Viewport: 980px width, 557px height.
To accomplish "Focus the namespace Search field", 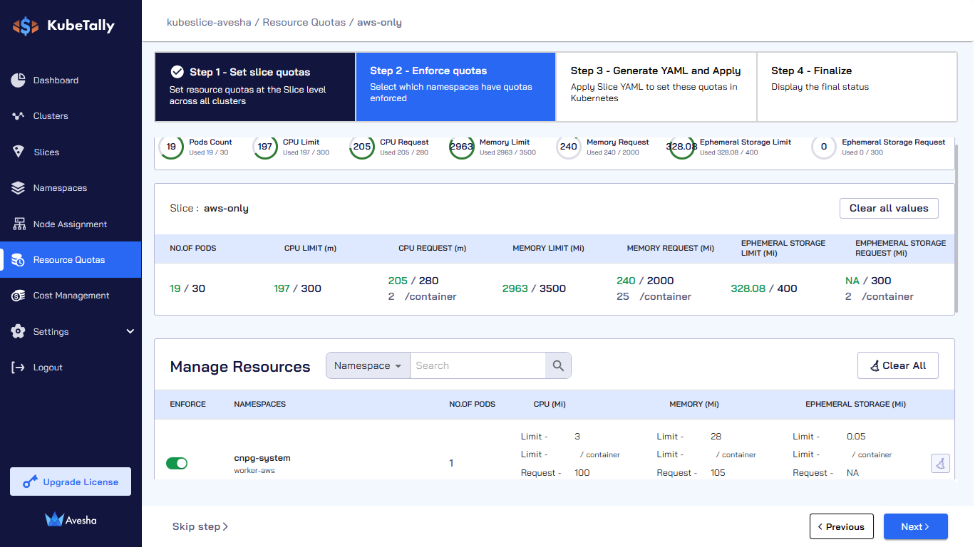I will pos(478,366).
